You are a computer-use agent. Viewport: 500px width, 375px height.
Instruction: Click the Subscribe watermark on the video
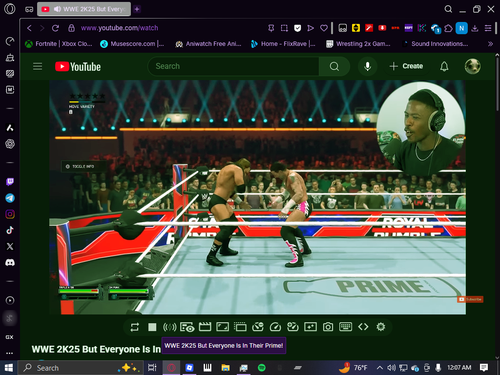470,299
